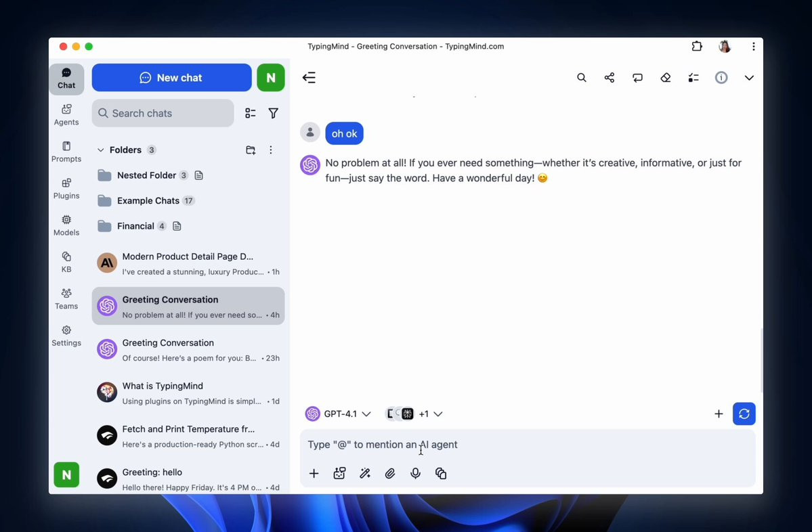Click the 'oh ok' user message bubble
The height and width of the screenshot is (532, 812).
(x=345, y=133)
